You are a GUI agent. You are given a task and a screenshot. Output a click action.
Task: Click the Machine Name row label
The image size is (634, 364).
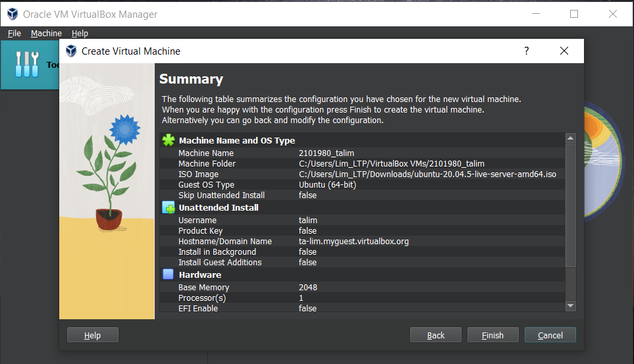coord(206,153)
